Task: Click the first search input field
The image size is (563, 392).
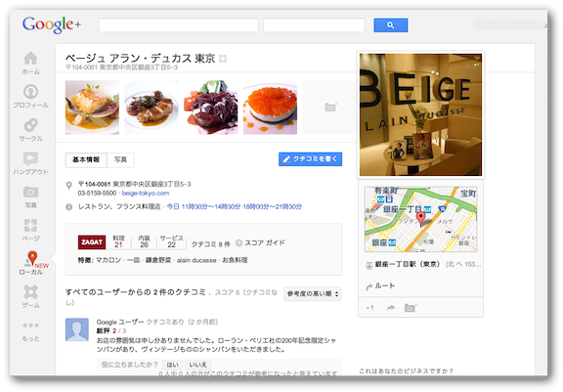Action: 179,25
